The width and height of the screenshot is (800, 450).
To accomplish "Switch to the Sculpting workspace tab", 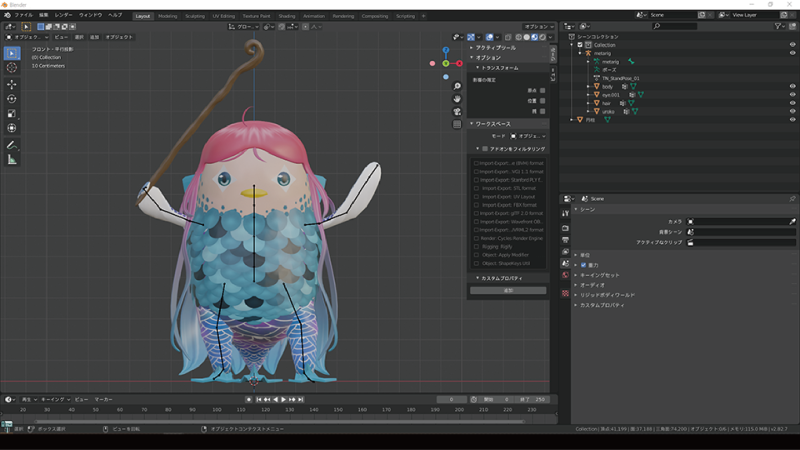I will (x=194, y=16).
